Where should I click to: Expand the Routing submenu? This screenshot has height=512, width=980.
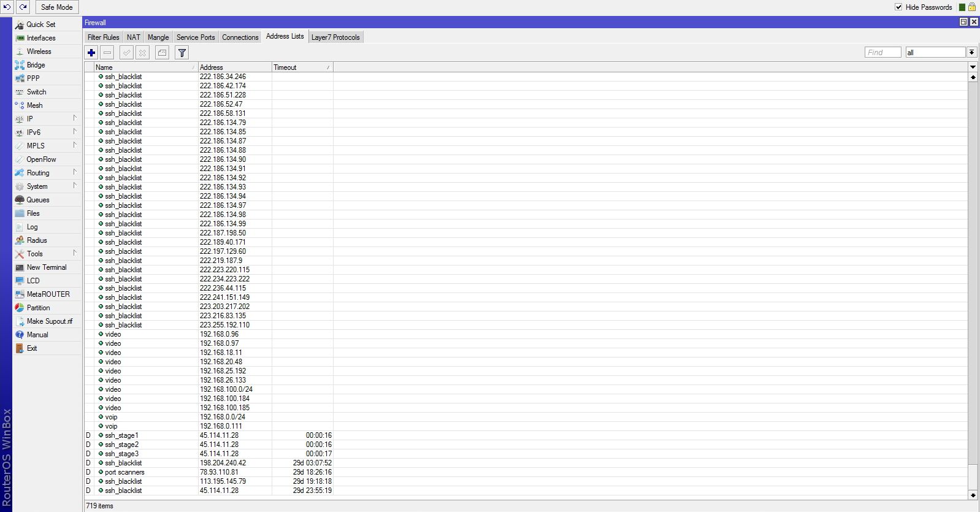click(47, 173)
